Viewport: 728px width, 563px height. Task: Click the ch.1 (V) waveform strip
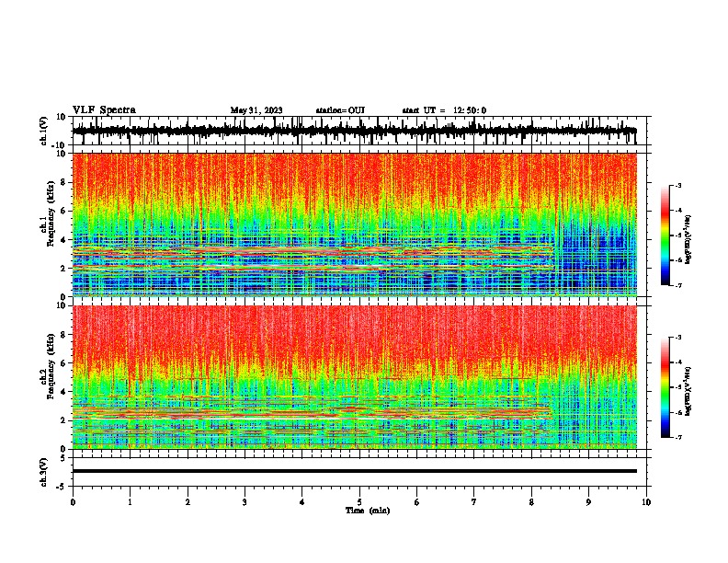[x=355, y=131]
